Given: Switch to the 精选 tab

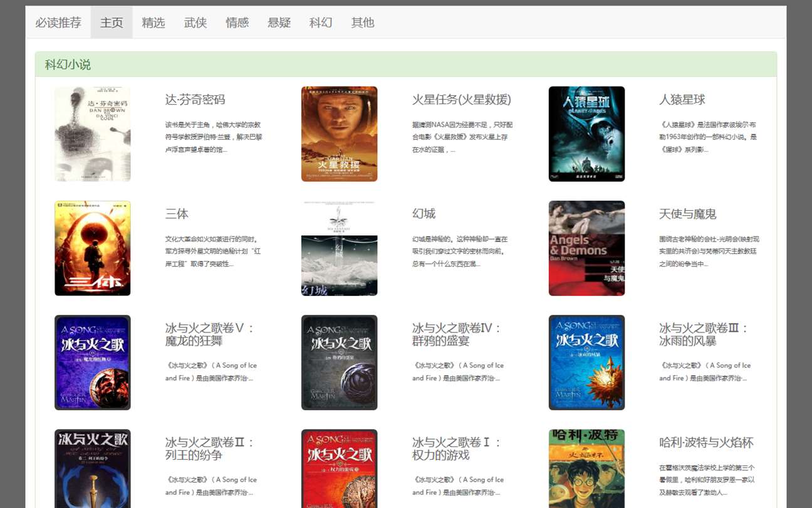Looking at the screenshot, I should click(154, 23).
